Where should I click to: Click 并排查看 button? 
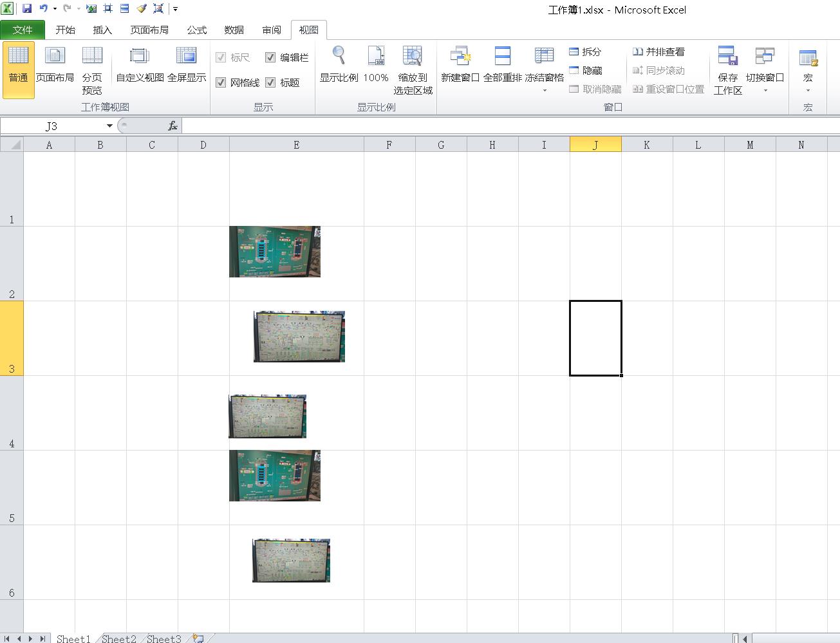658,51
